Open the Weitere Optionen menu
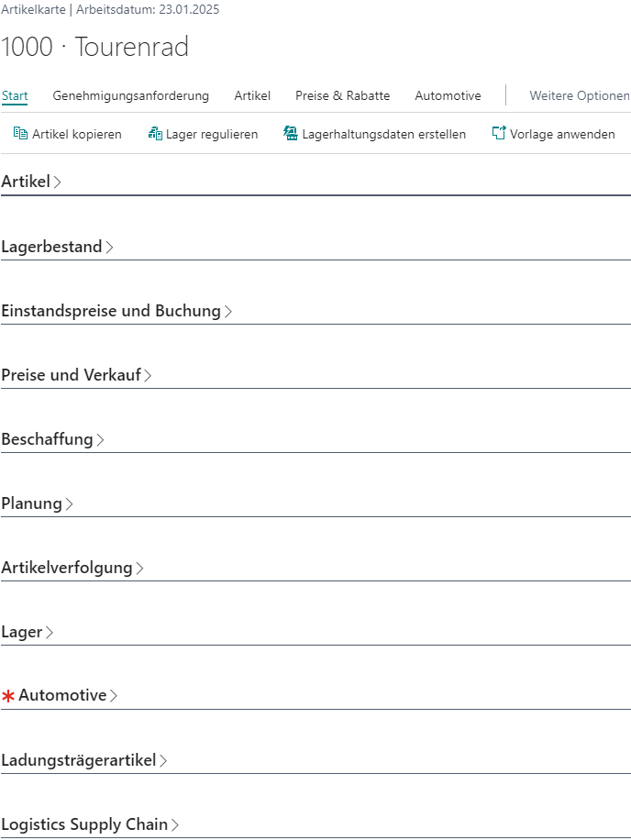The image size is (631, 840). (x=579, y=95)
